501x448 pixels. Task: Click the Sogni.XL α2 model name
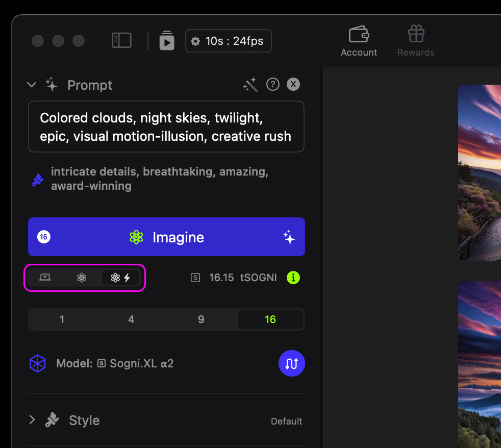tap(141, 364)
